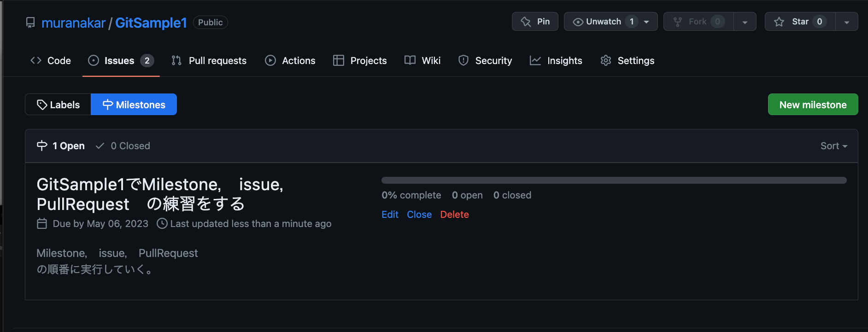Click the play icon for Actions

pyautogui.click(x=270, y=60)
